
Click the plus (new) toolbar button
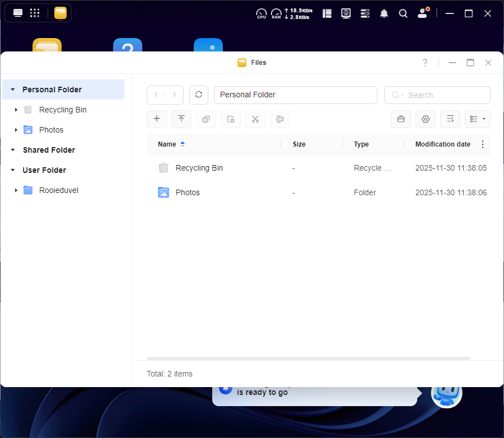pyautogui.click(x=157, y=119)
